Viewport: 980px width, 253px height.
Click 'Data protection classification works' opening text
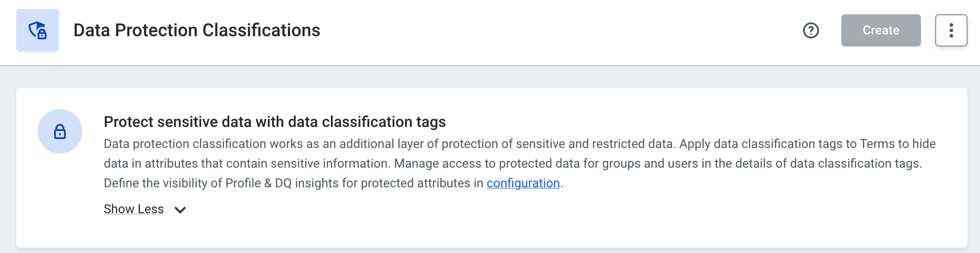[x=203, y=144]
